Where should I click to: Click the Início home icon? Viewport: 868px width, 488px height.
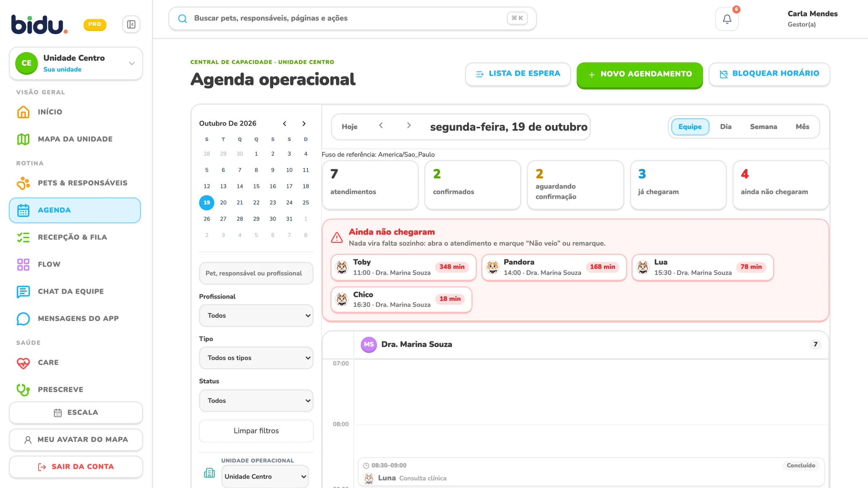pos(24,112)
